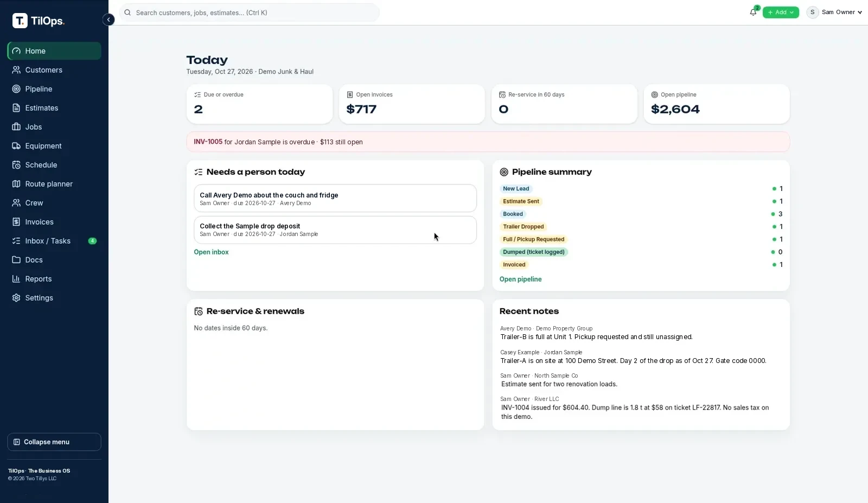Select the Booked pipeline stage

(x=513, y=214)
